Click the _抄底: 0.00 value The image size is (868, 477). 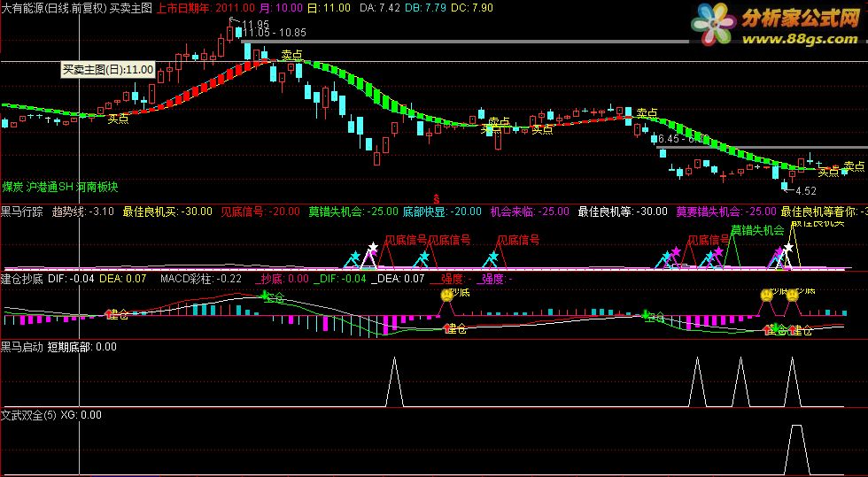(x=282, y=279)
